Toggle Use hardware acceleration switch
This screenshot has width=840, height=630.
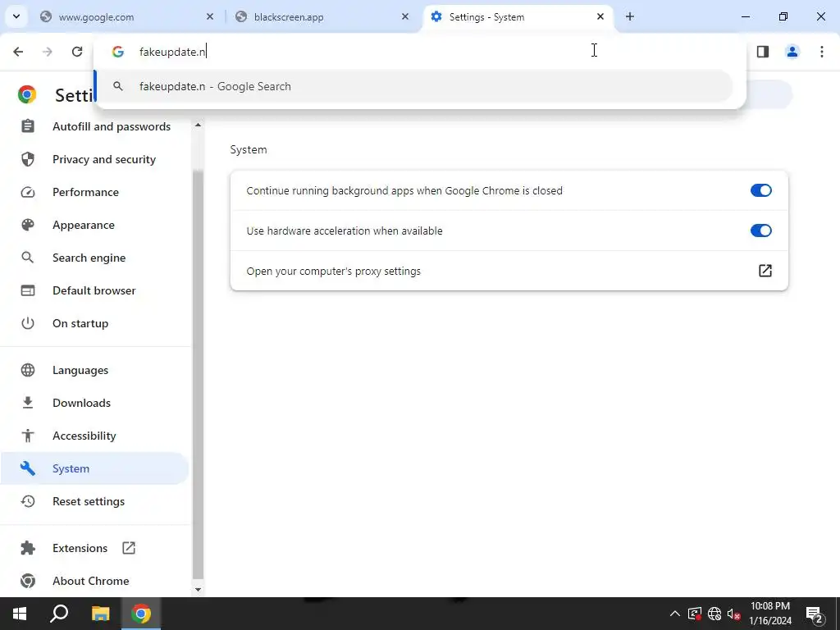pos(760,231)
